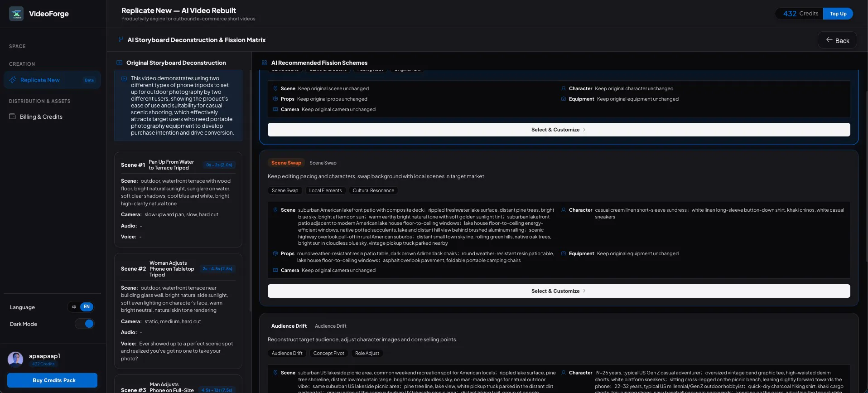Click the Beta badge on Replicate New

[89, 80]
